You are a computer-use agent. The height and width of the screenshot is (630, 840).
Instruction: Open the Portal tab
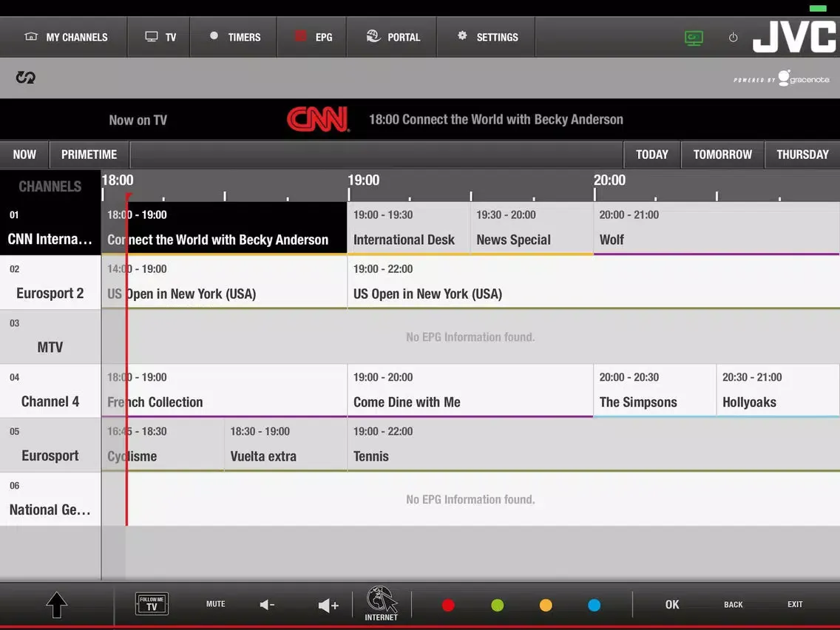point(392,37)
